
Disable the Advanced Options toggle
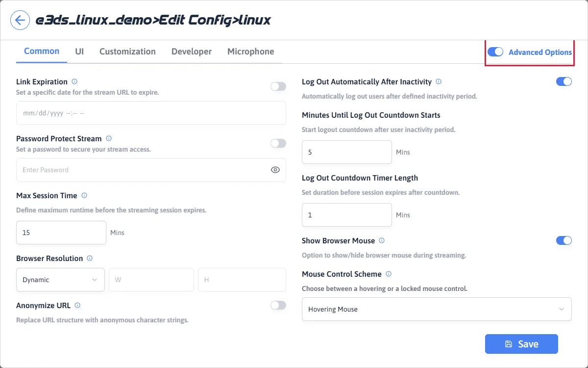click(495, 52)
